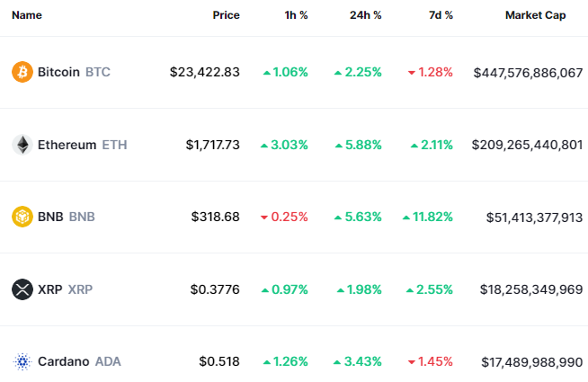This screenshot has height=382, width=588.
Task: Click BNB's red 1h down arrow
Action: click(264, 218)
